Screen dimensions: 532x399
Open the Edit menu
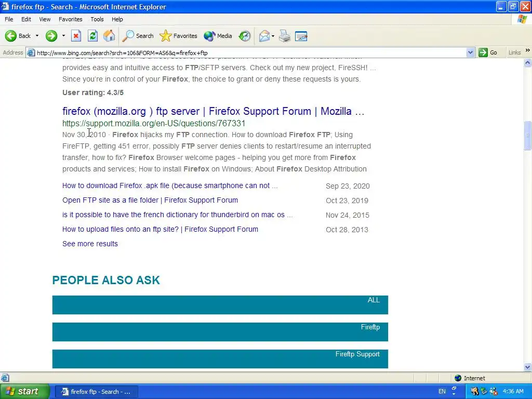(26, 19)
